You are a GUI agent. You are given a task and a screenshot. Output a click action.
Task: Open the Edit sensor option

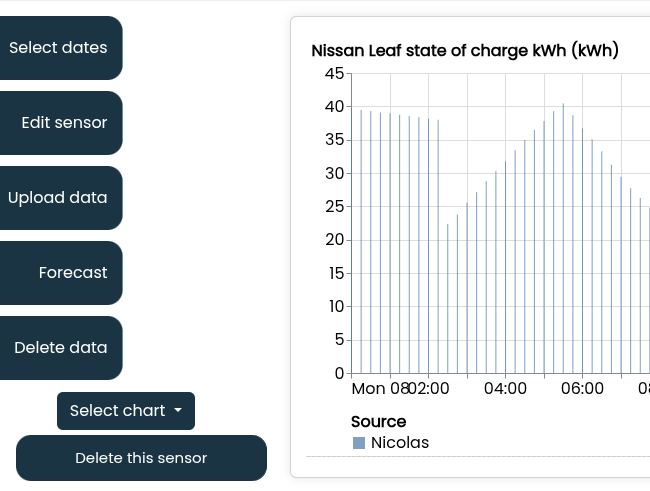[64, 123]
